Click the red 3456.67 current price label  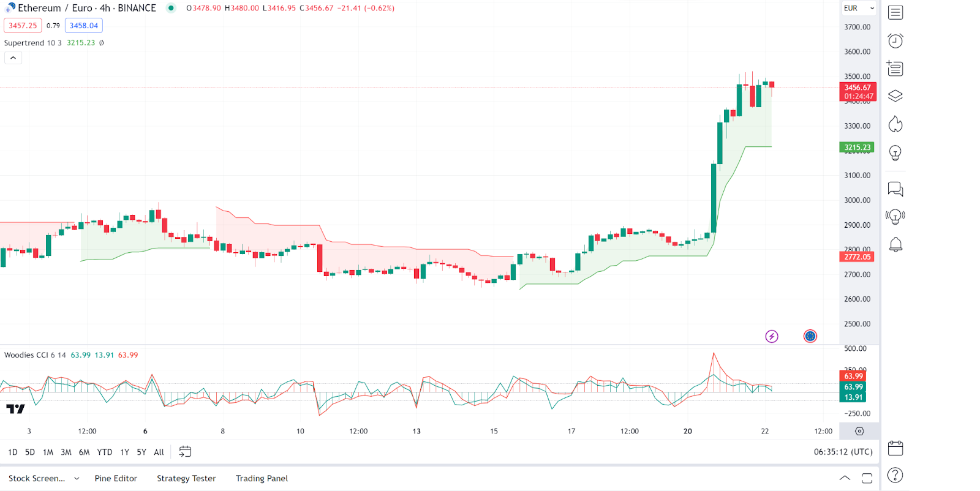click(858, 92)
